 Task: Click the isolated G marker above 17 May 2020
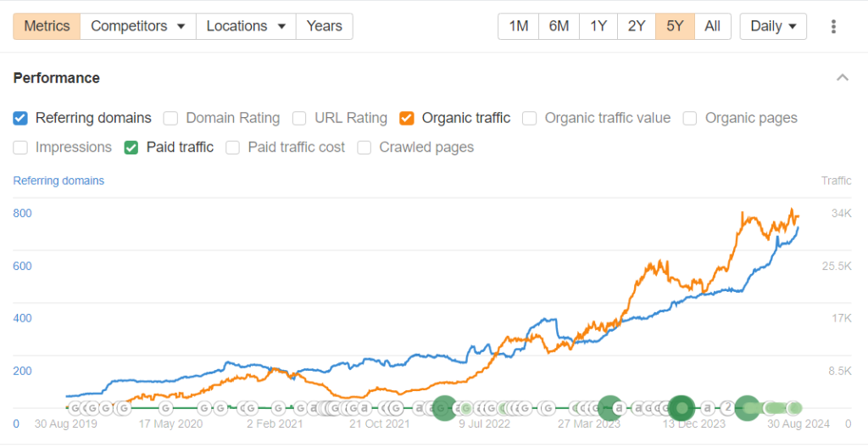166,409
